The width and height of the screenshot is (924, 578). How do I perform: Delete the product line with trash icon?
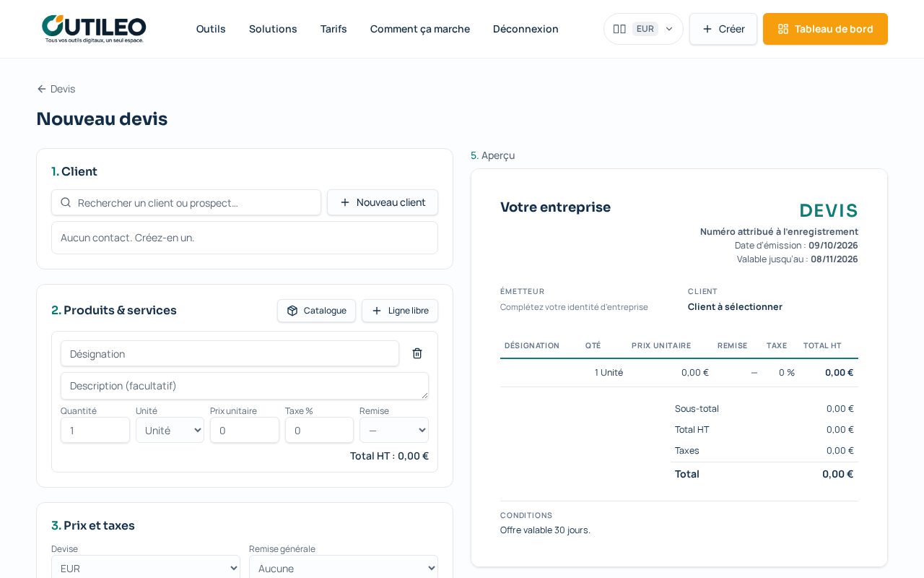(x=417, y=353)
